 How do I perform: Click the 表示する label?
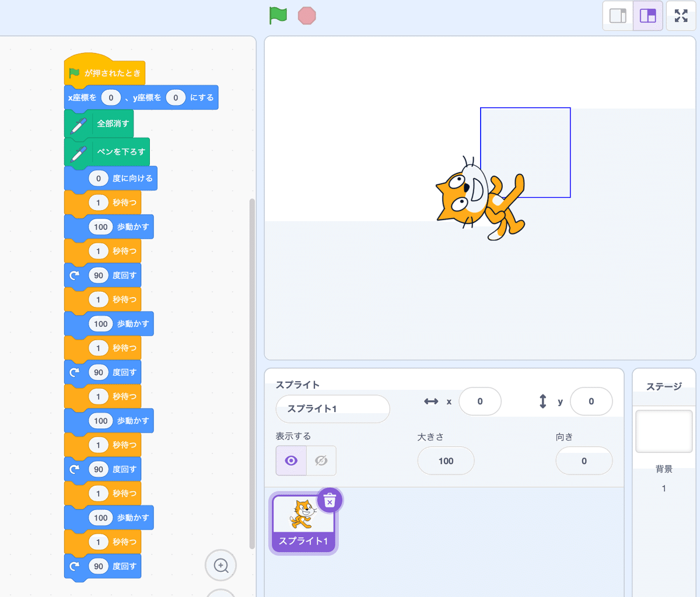293,436
